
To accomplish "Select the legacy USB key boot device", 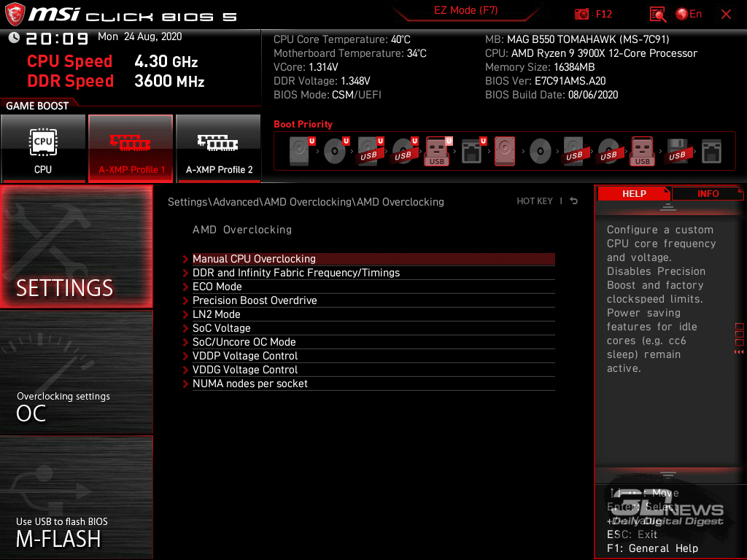I will tap(643, 151).
